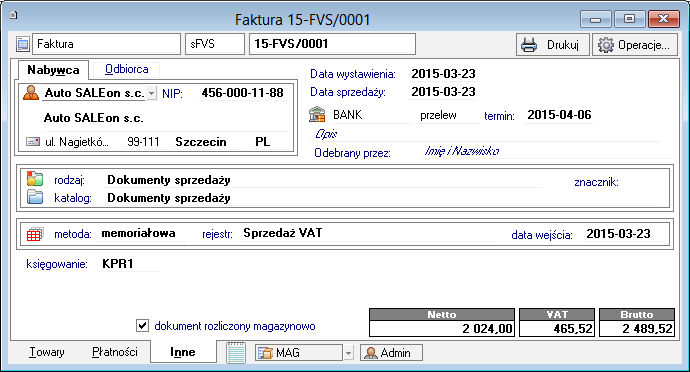
Task: Click the red grid icon next to metoda
Action: coord(35,234)
